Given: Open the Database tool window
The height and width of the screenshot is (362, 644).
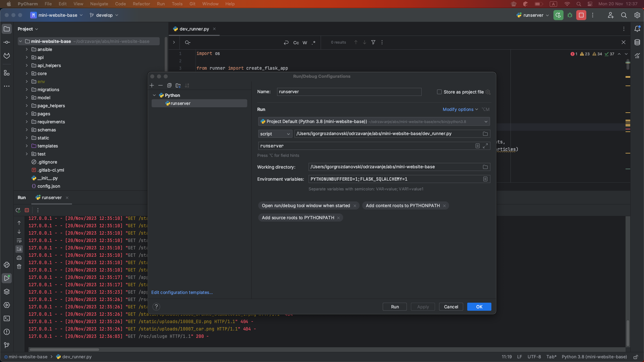Looking at the screenshot, I should pos(637,42).
